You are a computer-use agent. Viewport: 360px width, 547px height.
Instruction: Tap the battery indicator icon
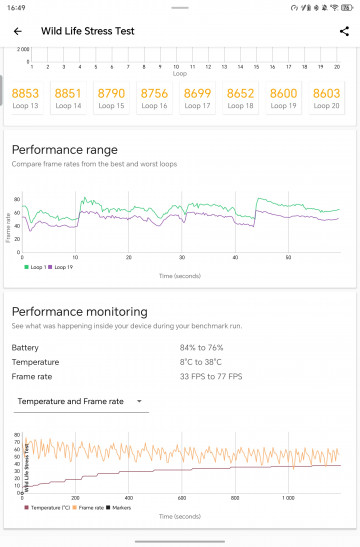(347, 8)
